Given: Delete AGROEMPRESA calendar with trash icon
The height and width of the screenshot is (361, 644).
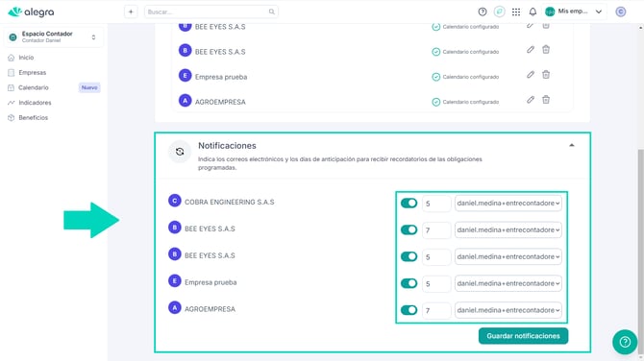Looking at the screenshot, I should (x=546, y=100).
